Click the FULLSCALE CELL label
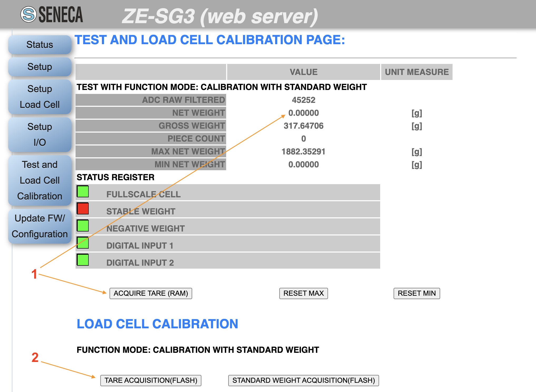This screenshot has height=392, width=536. click(143, 194)
